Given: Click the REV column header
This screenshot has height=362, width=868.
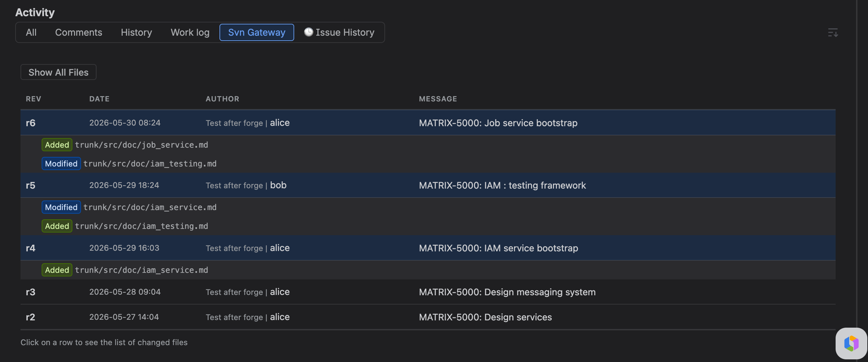Looking at the screenshot, I should tap(33, 99).
